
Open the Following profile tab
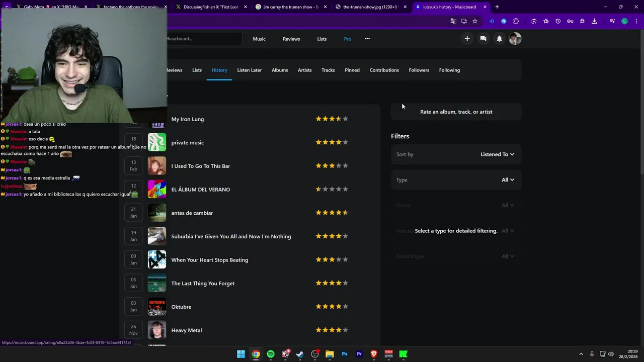[449, 70]
